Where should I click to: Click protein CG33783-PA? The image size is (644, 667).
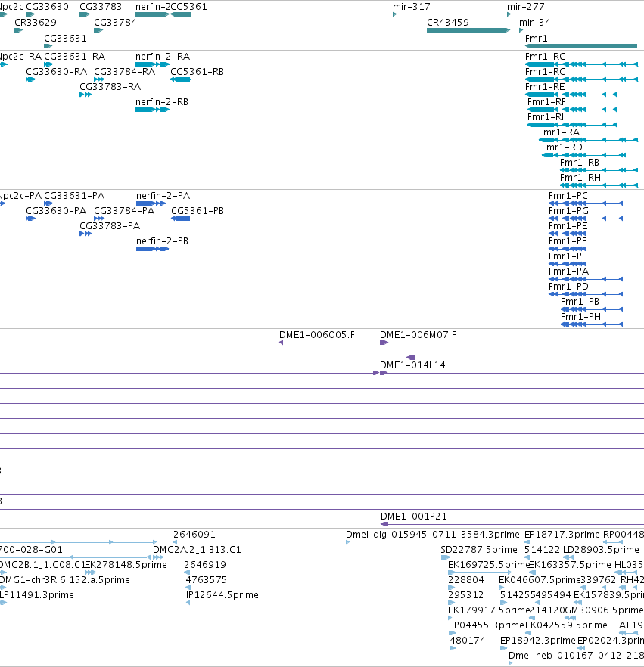click(x=85, y=234)
